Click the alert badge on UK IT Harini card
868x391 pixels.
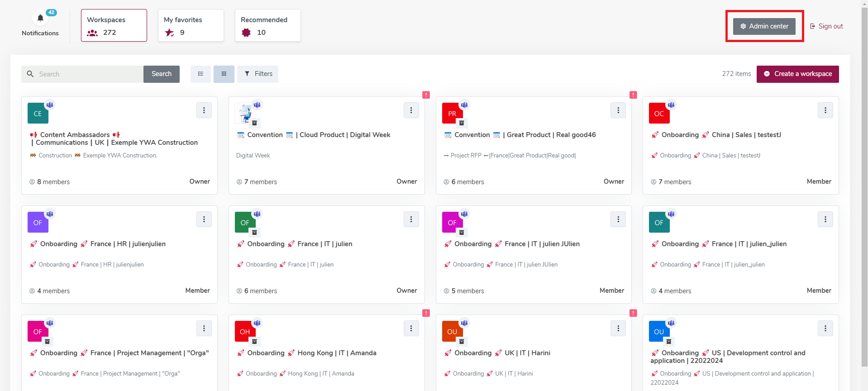tap(633, 313)
